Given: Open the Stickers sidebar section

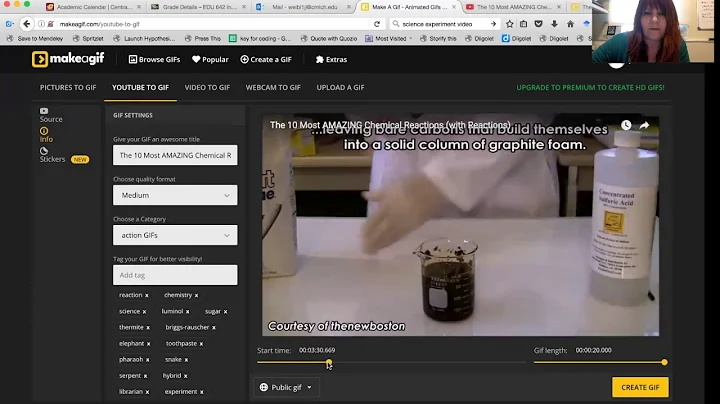Looking at the screenshot, I should (64, 155).
